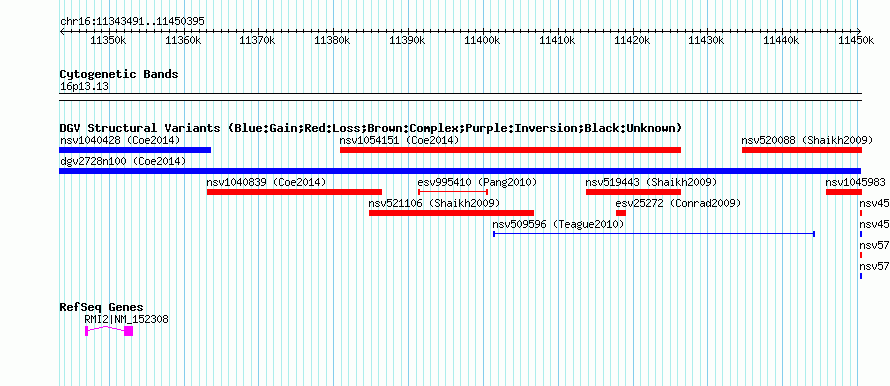890x386 pixels.
Task: Click the nsv1045983 label
Action: 855,182
